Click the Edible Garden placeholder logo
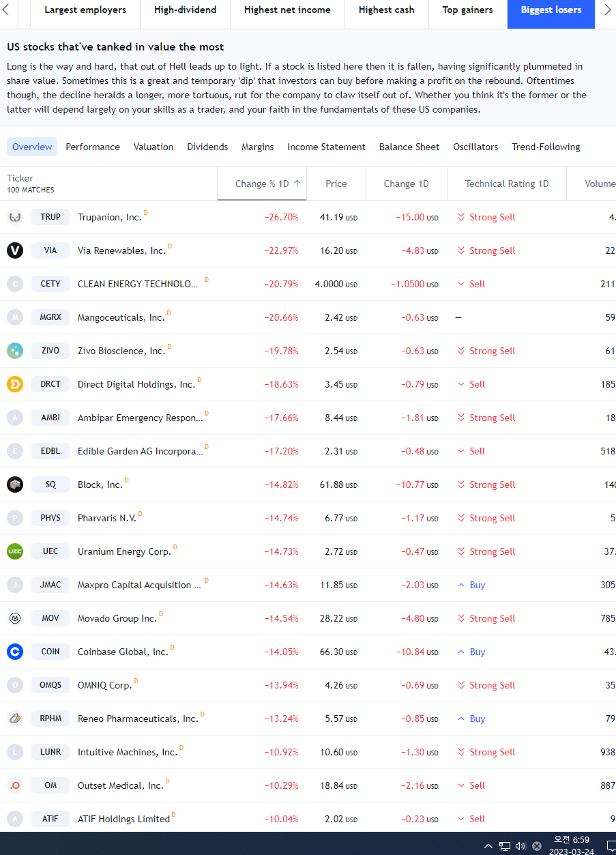This screenshot has width=616, height=855. [15, 451]
